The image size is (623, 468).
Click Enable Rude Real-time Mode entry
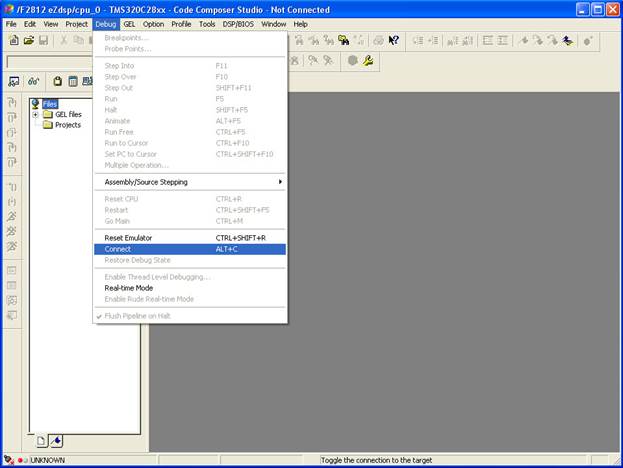click(x=190, y=299)
